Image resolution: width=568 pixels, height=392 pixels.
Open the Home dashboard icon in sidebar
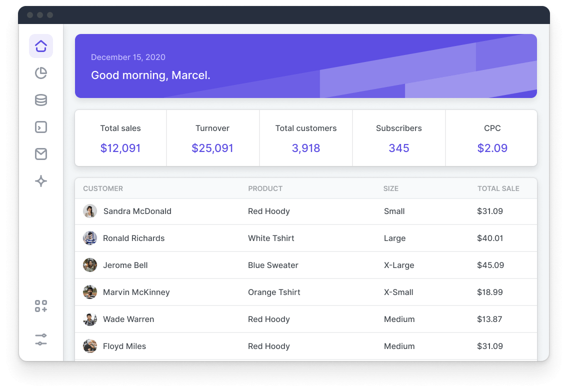coord(41,46)
